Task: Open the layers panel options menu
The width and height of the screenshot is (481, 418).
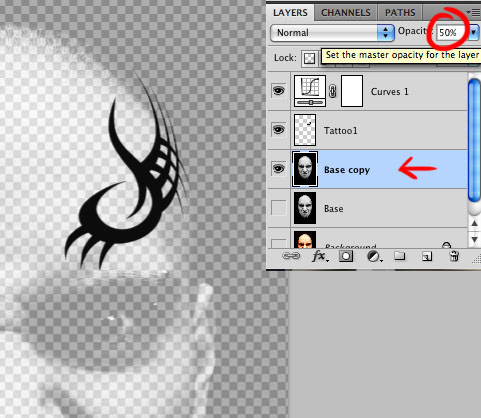Action: (473, 13)
